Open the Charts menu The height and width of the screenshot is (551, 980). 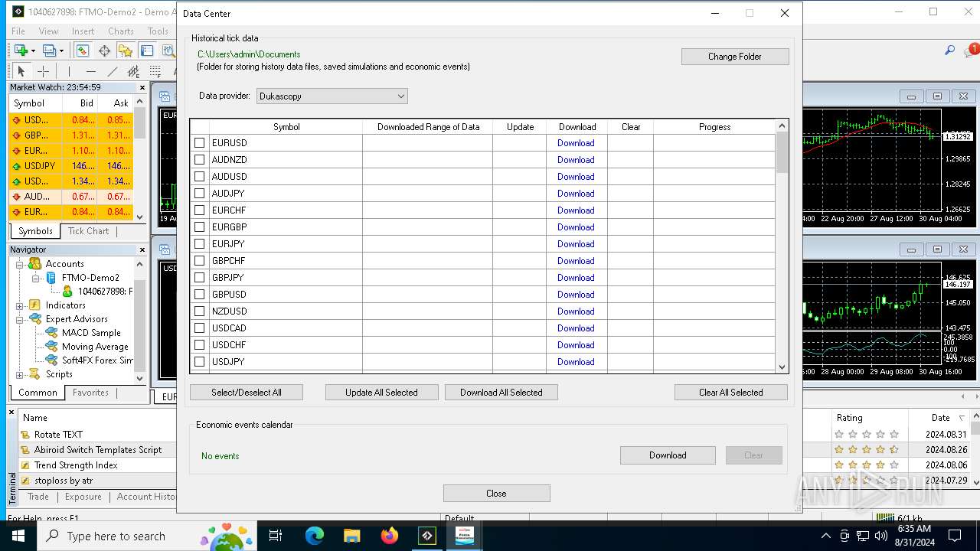[x=121, y=31]
